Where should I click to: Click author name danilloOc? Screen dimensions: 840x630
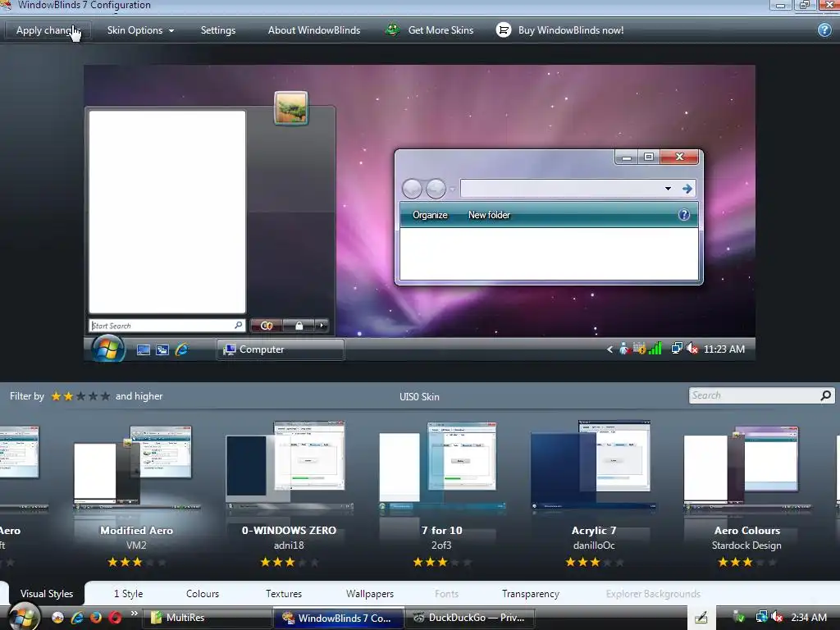pos(594,546)
